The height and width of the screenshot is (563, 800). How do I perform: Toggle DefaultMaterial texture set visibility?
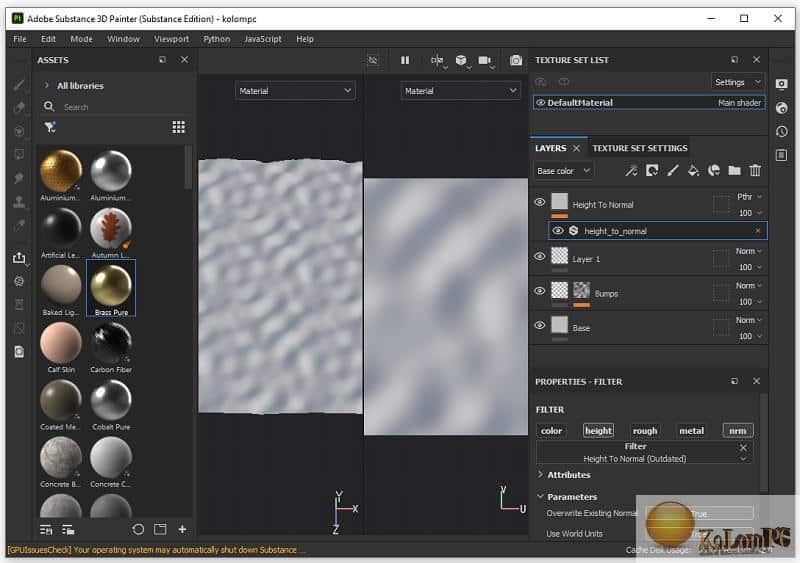coord(540,103)
